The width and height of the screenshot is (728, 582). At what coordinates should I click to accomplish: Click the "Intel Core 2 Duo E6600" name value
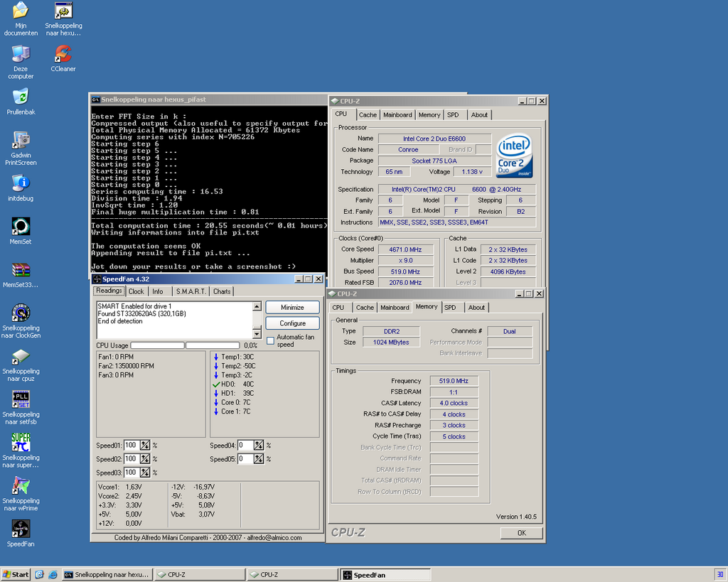coord(434,139)
